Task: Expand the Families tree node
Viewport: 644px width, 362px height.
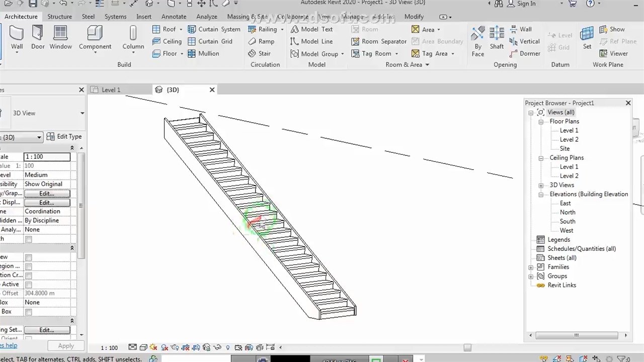Action: 531,267
